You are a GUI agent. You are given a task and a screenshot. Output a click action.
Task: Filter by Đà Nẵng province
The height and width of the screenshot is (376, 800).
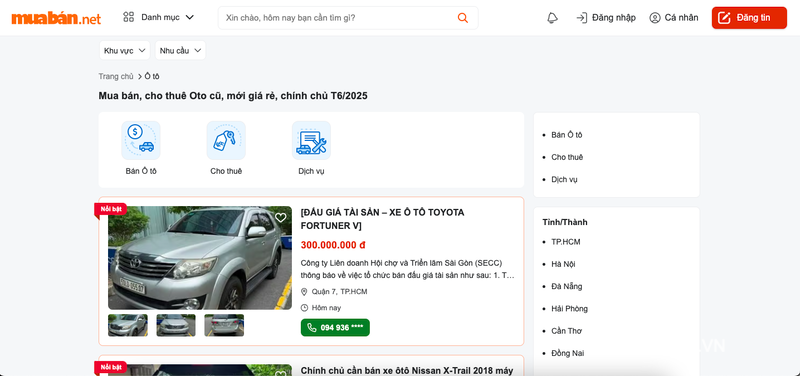[x=567, y=286]
